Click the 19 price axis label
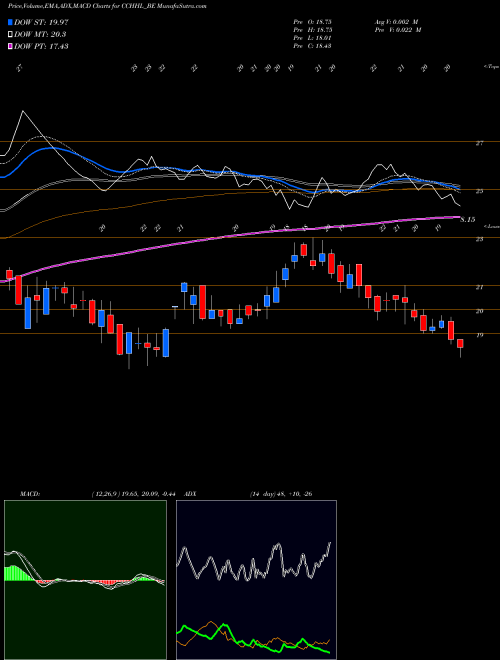 479,335
